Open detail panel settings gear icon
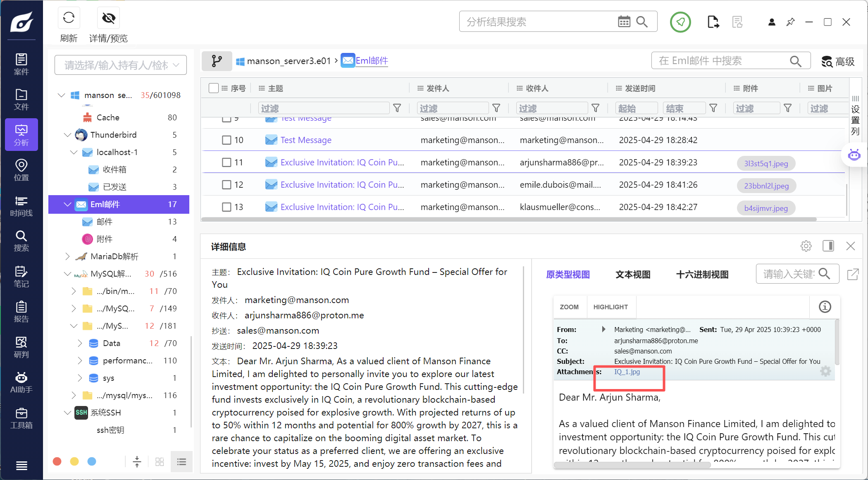The image size is (868, 480). [806, 246]
